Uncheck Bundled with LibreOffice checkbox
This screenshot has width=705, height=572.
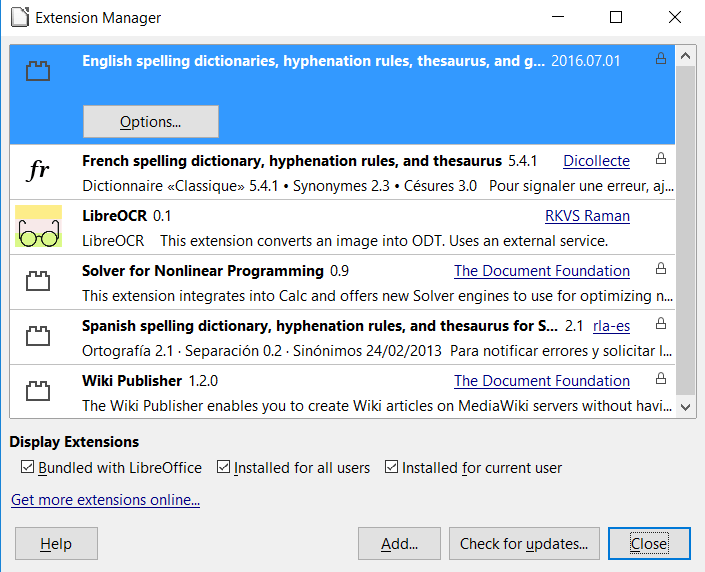[27, 467]
